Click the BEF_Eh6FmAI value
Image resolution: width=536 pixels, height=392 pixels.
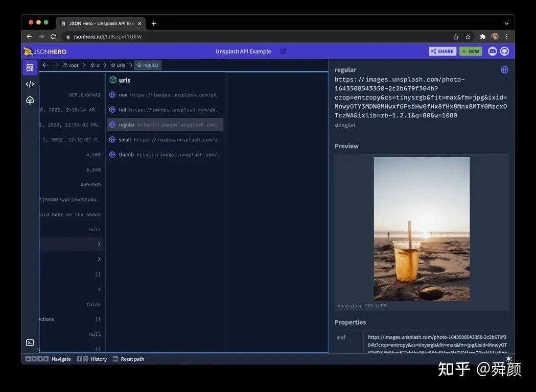85,95
